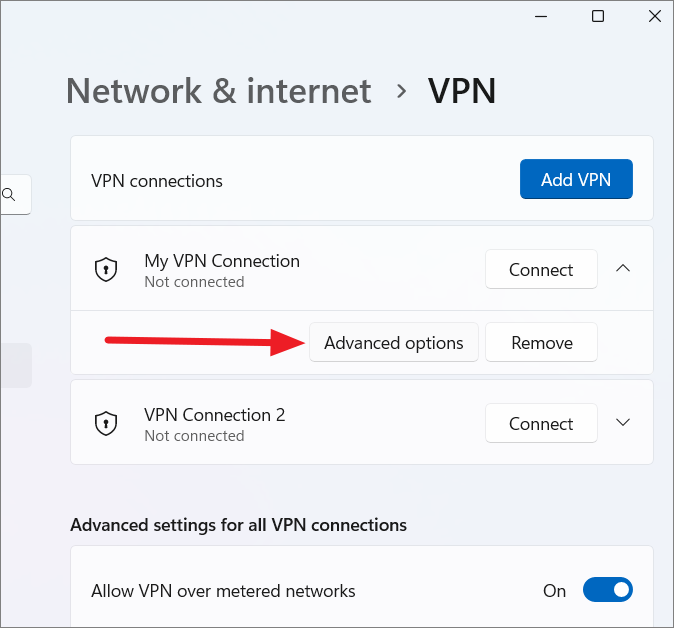Select the My VPN Connection name
Screen dimensions: 674x628
222,261
